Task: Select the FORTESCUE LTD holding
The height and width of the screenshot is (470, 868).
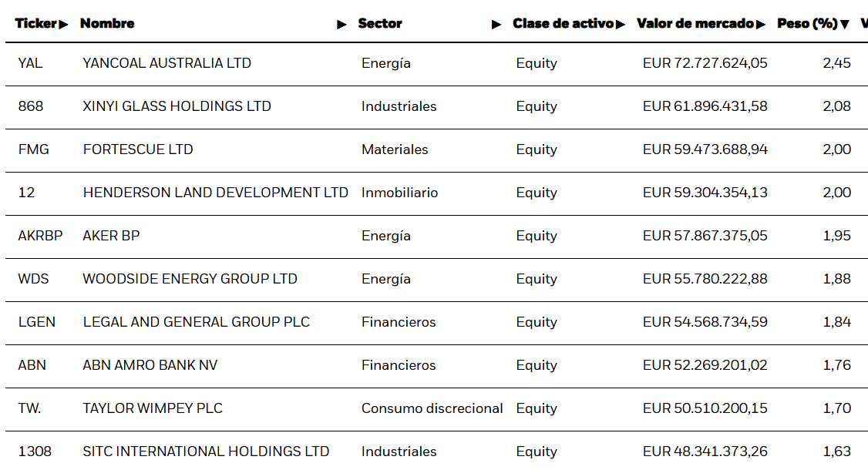Action: [138, 149]
